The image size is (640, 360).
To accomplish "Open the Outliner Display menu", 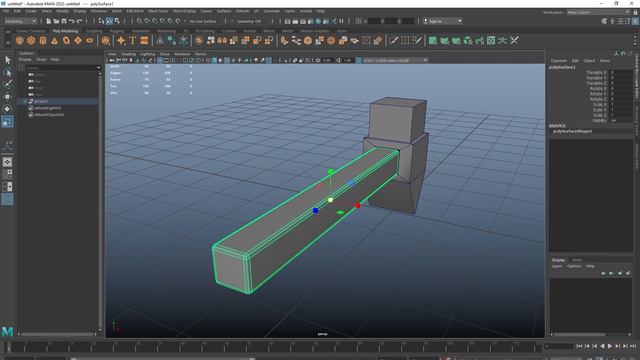I will pyautogui.click(x=25, y=60).
